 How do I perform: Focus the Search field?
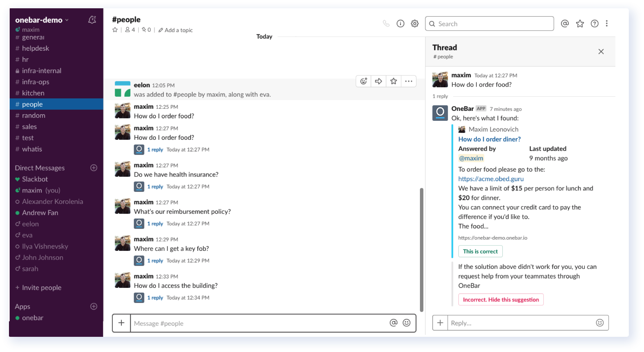[489, 24]
